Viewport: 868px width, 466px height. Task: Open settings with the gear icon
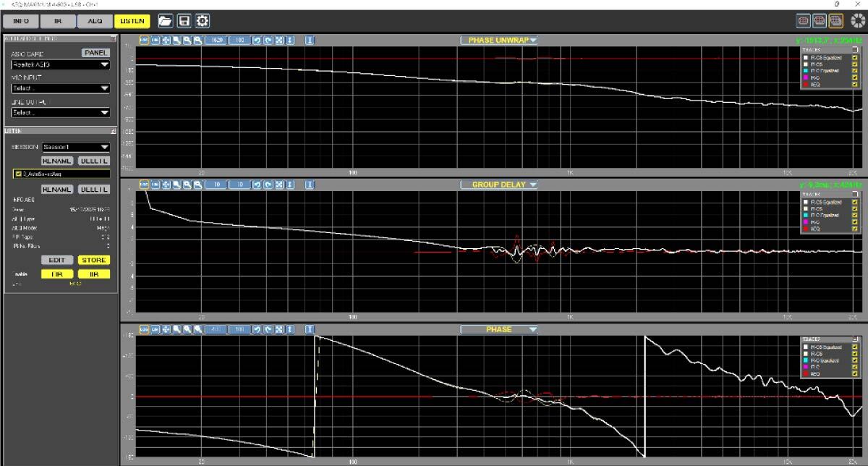[x=203, y=21]
